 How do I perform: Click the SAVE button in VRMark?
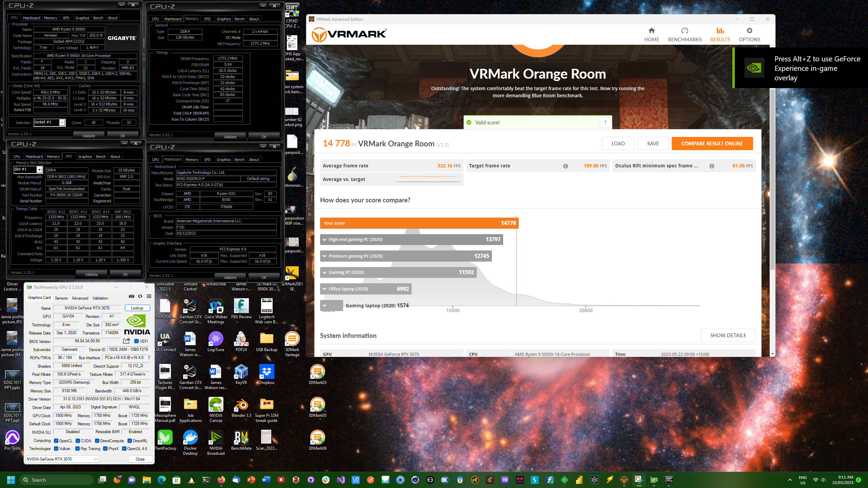click(653, 143)
